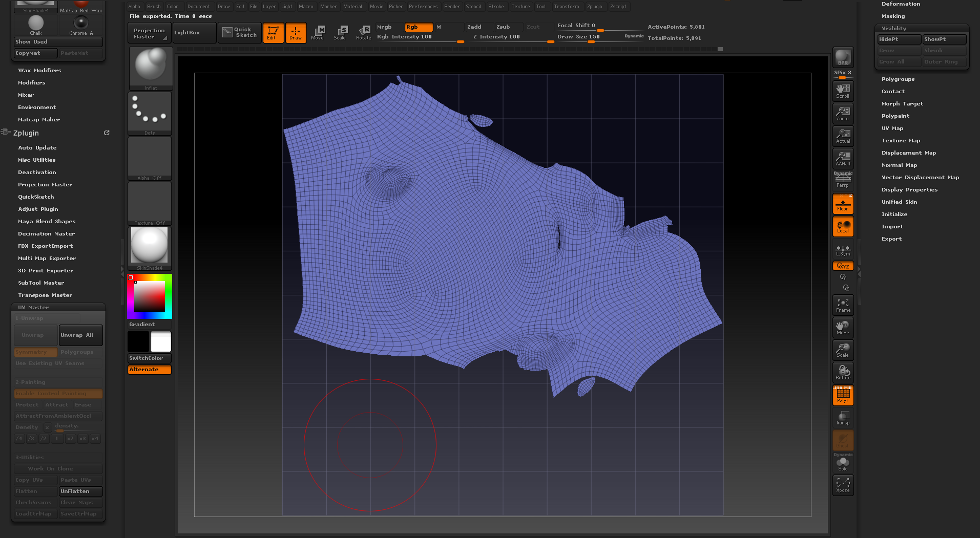Click the right-shelf Move view icon
Viewport: 980px width, 538px height.
pos(843,327)
